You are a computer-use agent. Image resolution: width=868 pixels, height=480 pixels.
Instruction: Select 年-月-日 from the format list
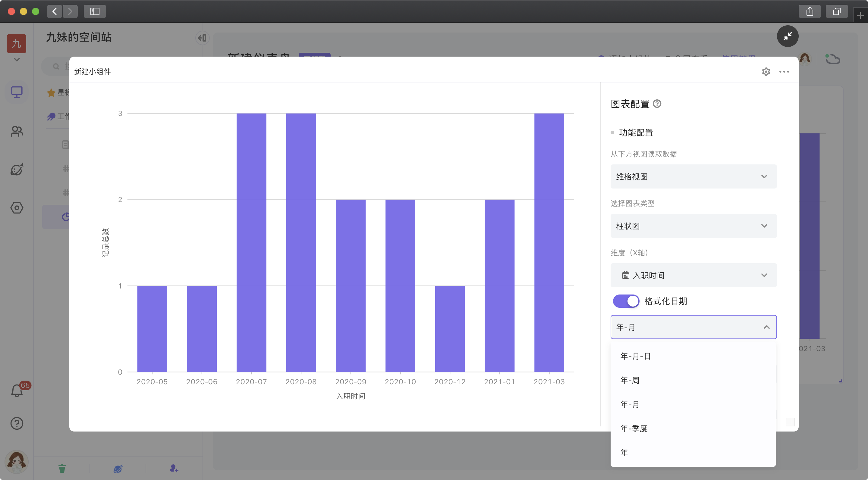pos(635,356)
